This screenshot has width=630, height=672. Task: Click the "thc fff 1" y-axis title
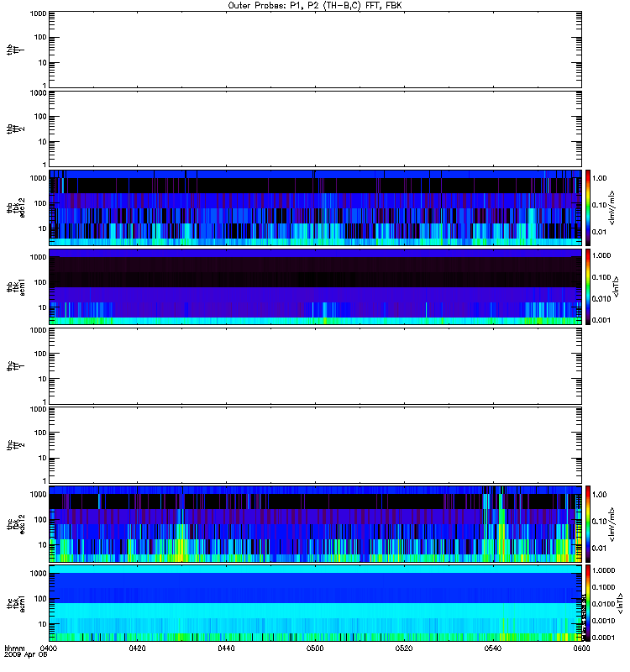point(16,366)
